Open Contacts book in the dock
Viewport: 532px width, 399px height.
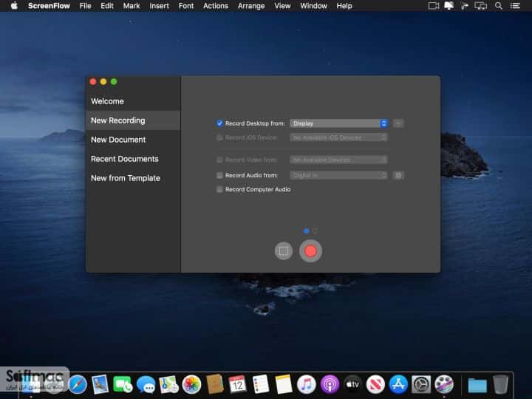pos(214,384)
